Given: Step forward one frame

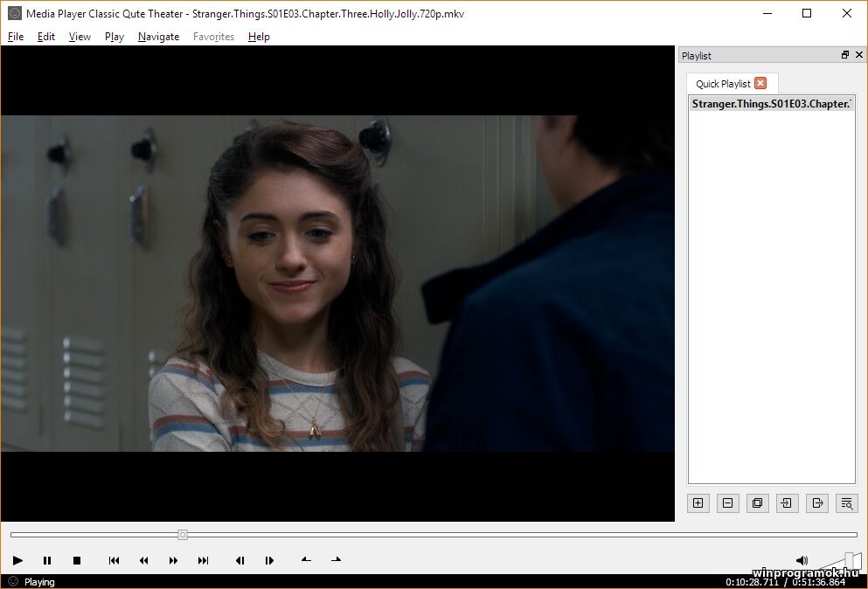Looking at the screenshot, I should pos(269,560).
